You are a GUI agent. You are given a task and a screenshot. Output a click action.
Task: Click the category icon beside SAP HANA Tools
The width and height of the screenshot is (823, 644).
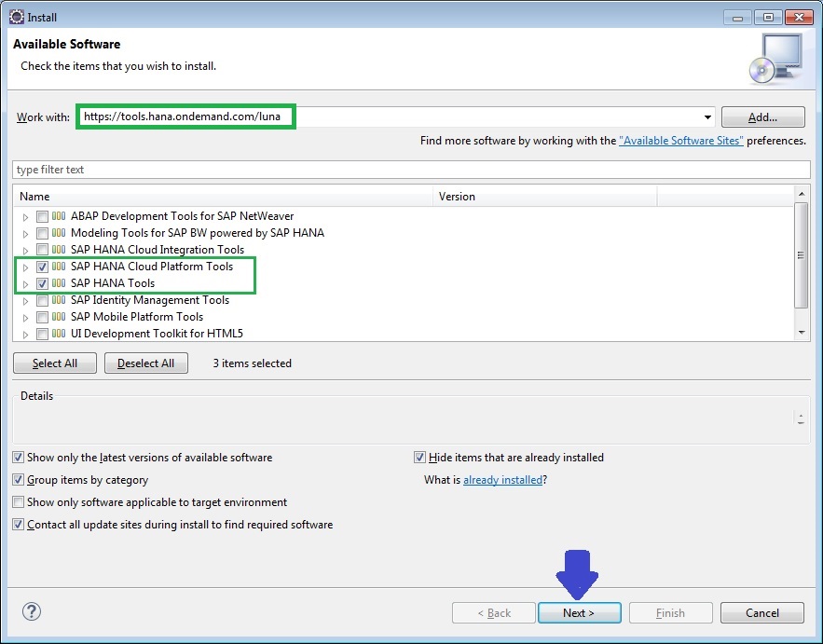point(59,283)
